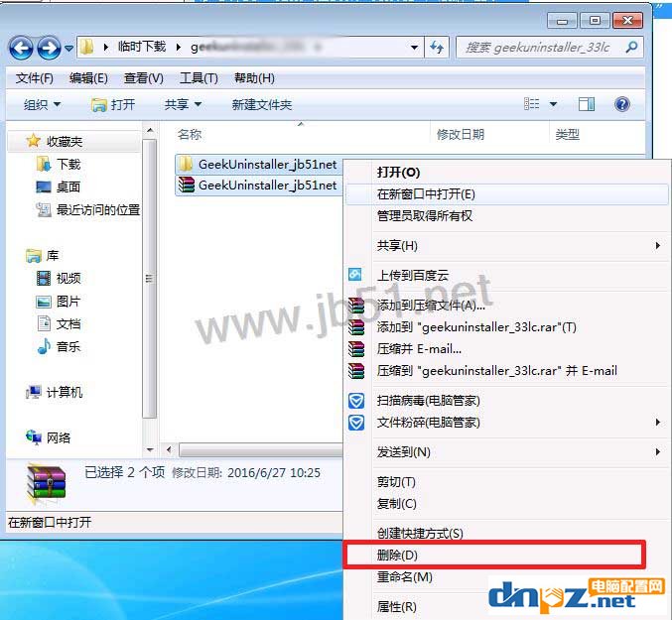Open recent locations dropdown beside navigation arrows
The height and width of the screenshot is (620, 672).
click(x=69, y=48)
